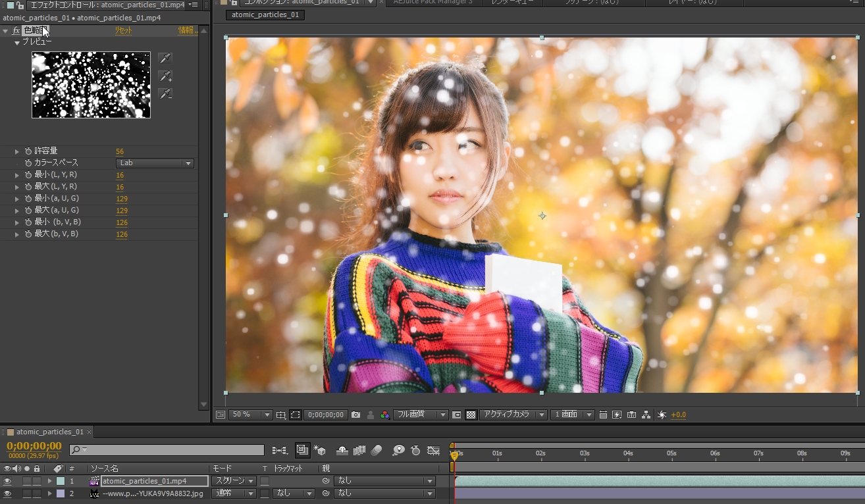Switch to the レンダーキュー tab
Screen dimensions: 865x504
tap(512, 3)
